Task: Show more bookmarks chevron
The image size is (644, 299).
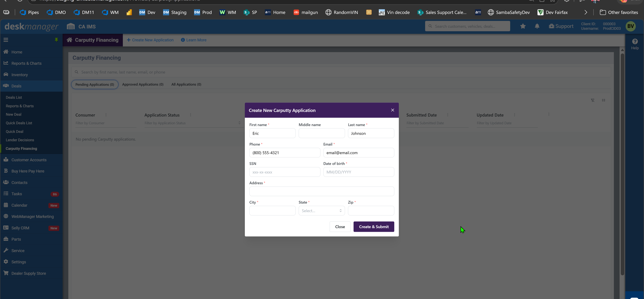Action: point(586,12)
